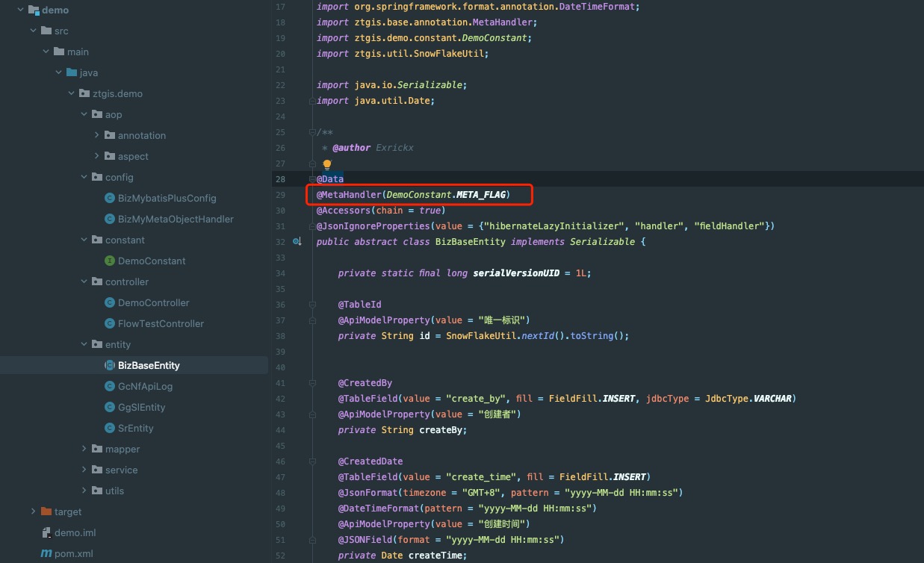Toggle fold marker at @TableId line
Viewport: 924px width, 563px height.
point(311,305)
